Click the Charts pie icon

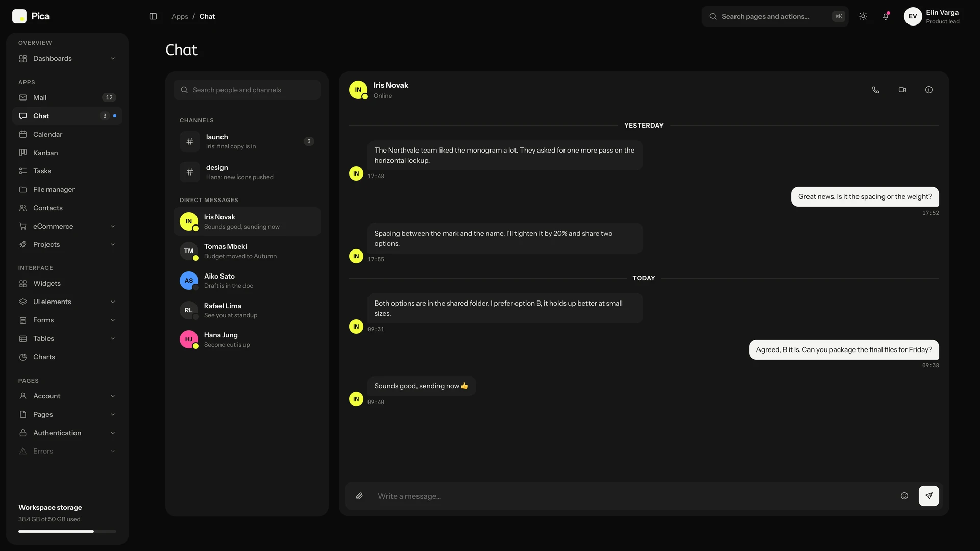click(23, 357)
